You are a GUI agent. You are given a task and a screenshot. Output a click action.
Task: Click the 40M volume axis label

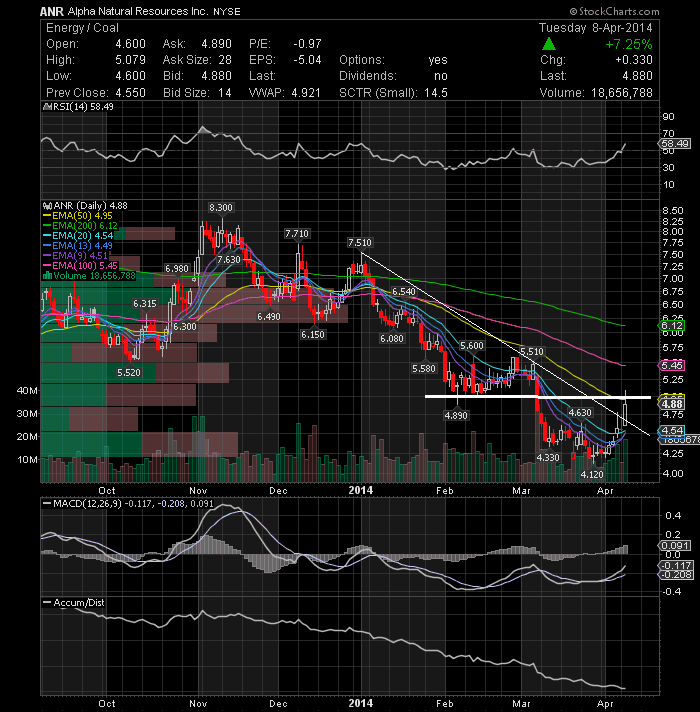pos(27,391)
